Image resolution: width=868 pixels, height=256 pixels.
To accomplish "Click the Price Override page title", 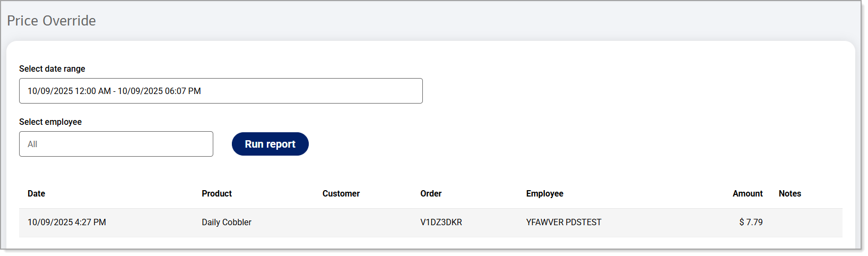I will pyautogui.click(x=51, y=21).
